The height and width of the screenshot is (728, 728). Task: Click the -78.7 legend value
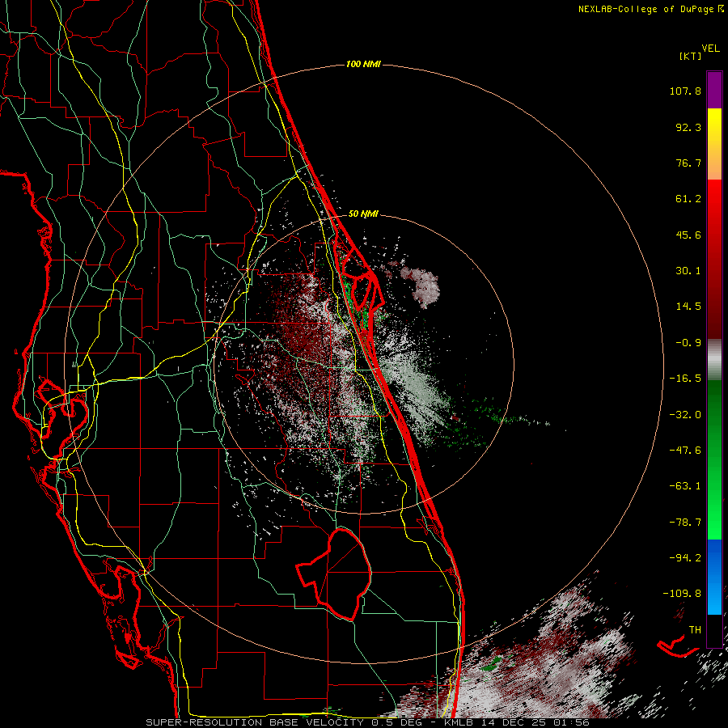click(685, 523)
